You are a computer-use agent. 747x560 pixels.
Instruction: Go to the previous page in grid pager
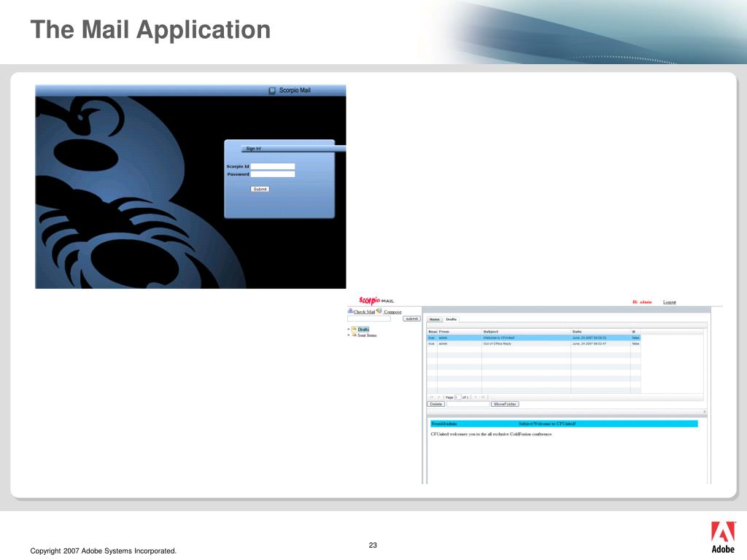click(438, 397)
